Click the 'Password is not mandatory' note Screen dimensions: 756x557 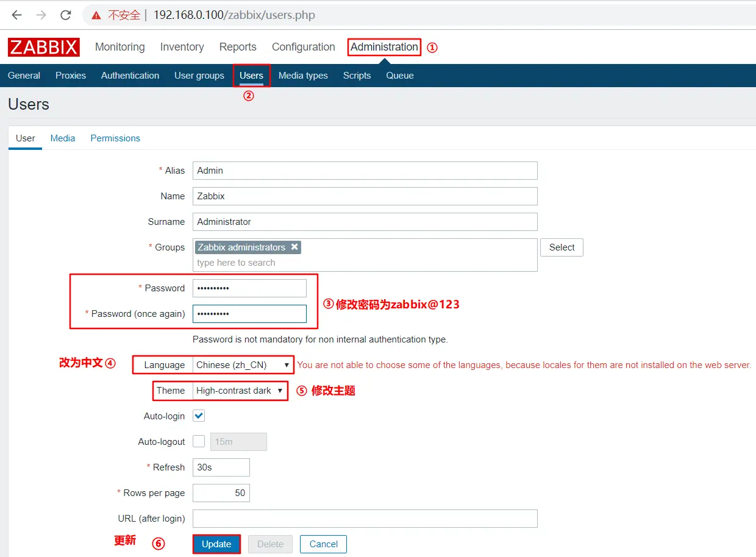[x=320, y=339]
